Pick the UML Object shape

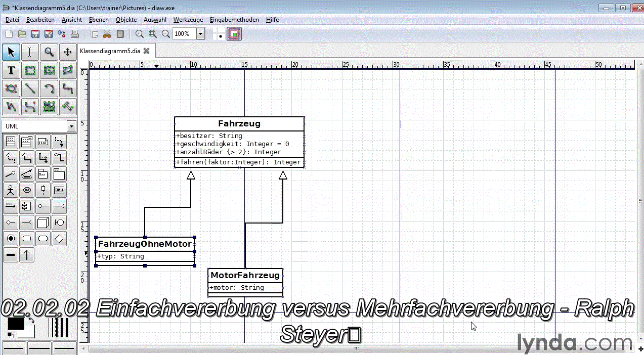pos(59,190)
